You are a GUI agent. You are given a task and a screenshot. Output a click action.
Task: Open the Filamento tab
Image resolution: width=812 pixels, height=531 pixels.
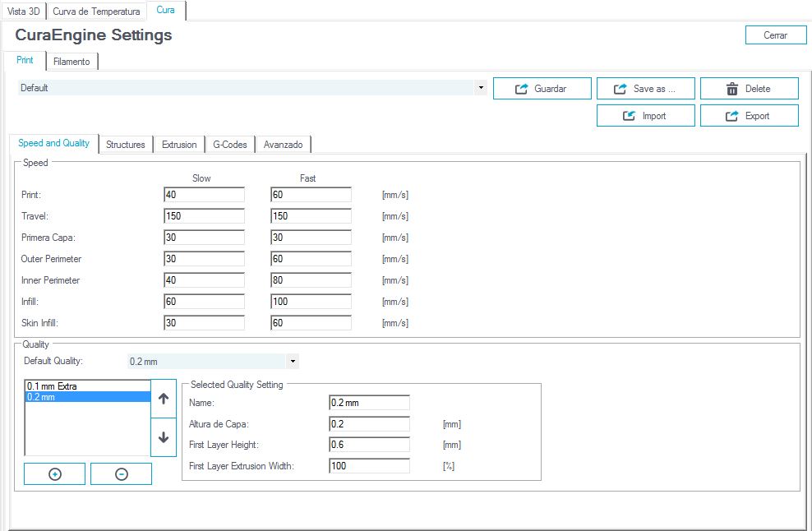click(x=72, y=61)
